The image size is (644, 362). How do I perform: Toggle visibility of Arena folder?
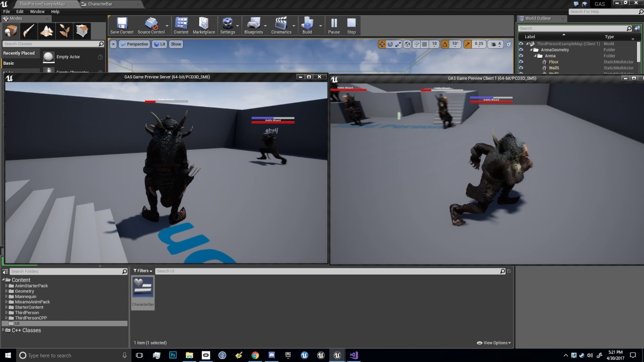tap(521, 56)
